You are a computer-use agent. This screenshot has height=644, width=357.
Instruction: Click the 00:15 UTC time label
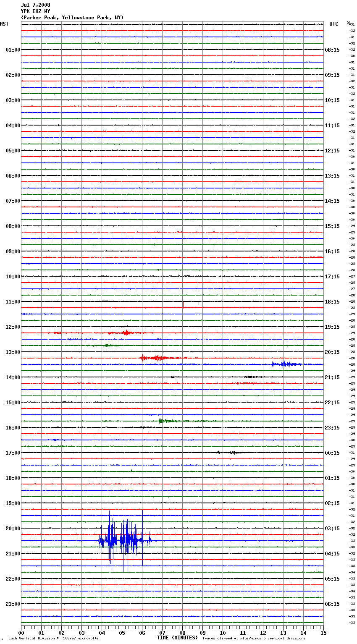pos(332,453)
